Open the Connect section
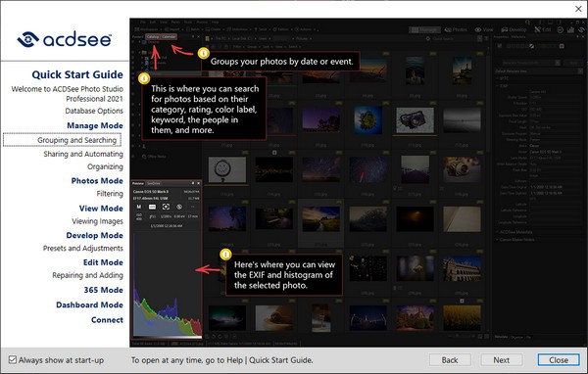The width and height of the screenshot is (588, 374). tap(107, 320)
